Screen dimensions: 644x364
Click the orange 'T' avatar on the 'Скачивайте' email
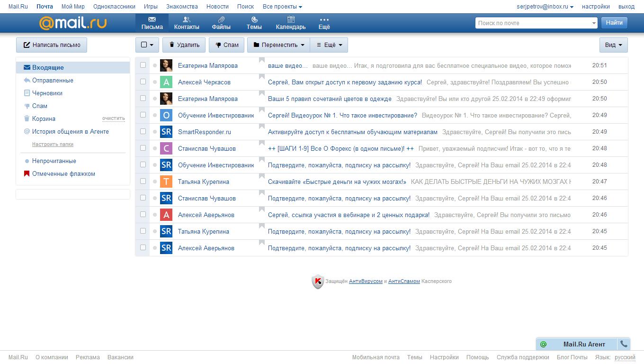click(166, 182)
